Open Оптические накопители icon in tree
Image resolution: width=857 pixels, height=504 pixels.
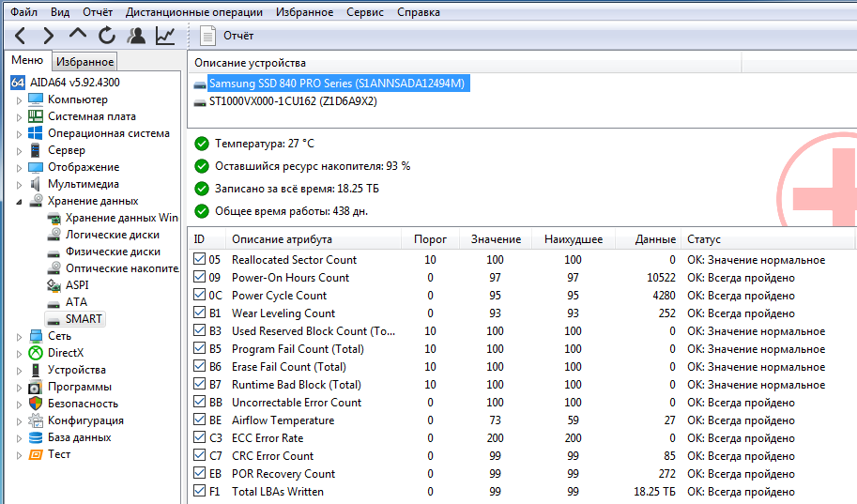pos(54,268)
